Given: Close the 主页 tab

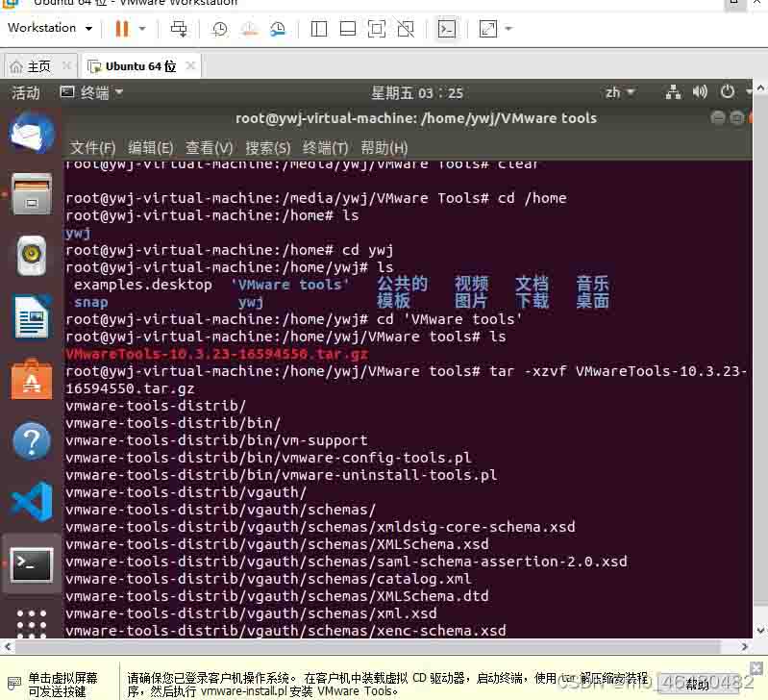Looking at the screenshot, I should (67, 65).
